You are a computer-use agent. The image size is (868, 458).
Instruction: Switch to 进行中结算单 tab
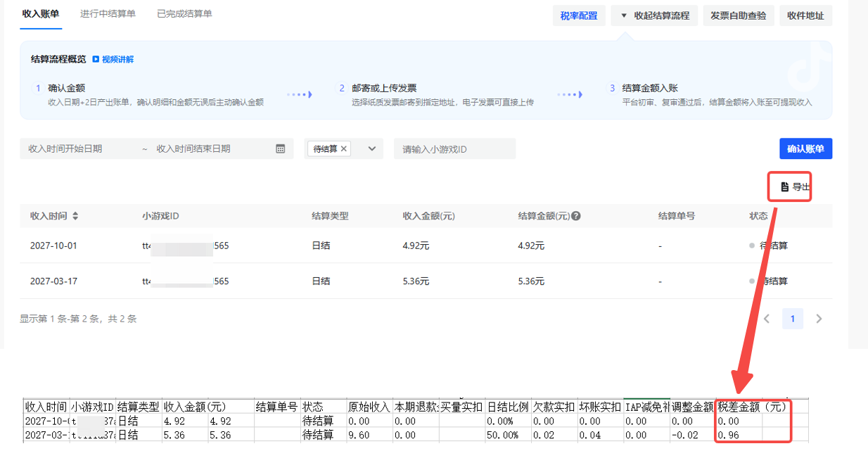tap(108, 14)
